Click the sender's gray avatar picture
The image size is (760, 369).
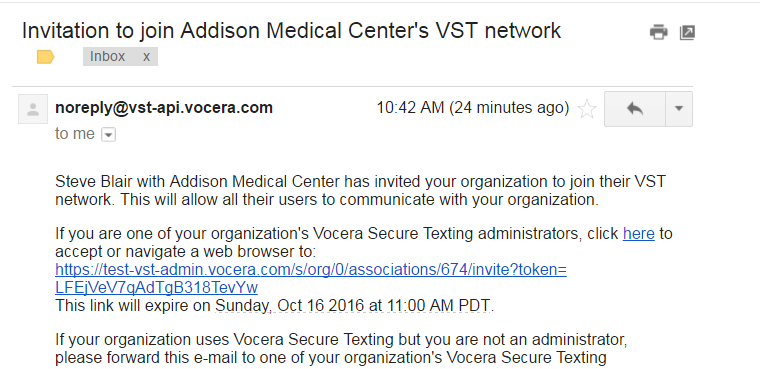[x=33, y=109]
